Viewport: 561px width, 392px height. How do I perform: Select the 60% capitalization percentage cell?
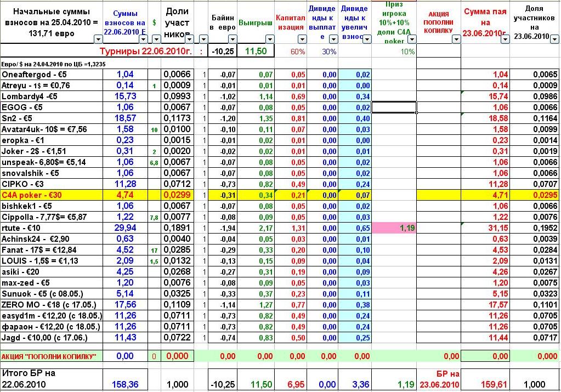(x=291, y=52)
